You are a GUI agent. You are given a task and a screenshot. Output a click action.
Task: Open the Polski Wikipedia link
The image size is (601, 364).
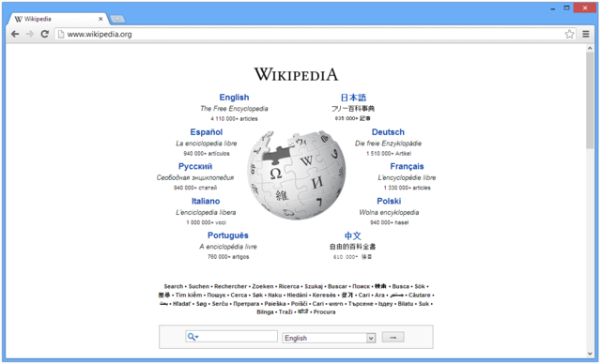[x=389, y=201]
